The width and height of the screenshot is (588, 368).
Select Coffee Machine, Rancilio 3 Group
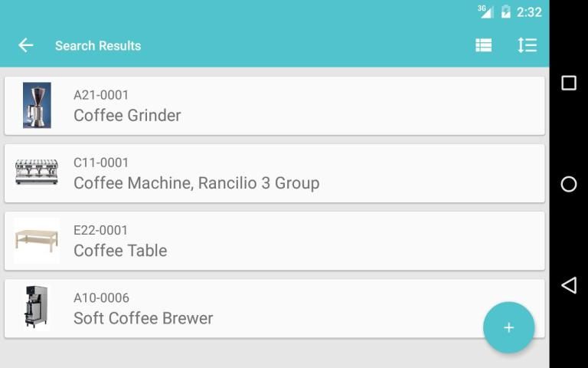196,183
